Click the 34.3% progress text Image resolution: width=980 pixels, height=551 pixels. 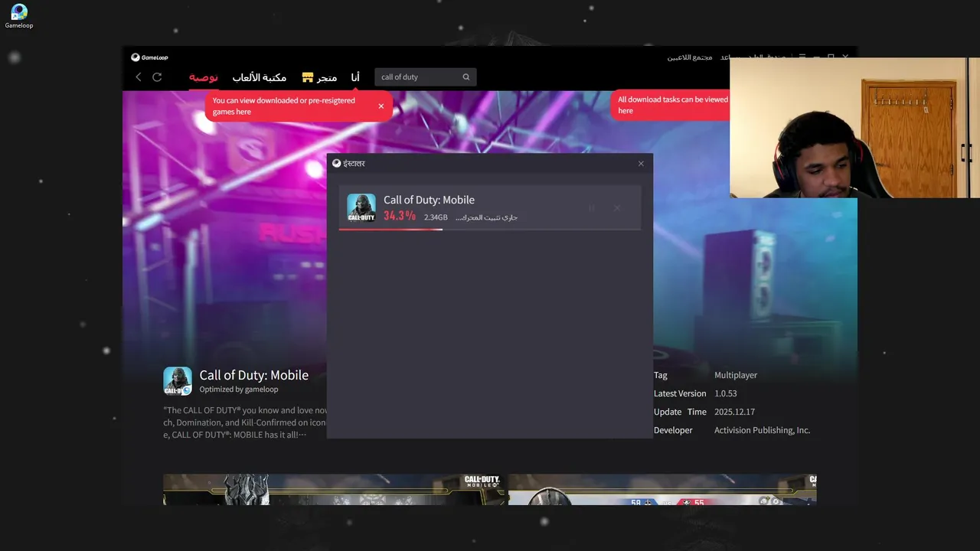pyautogui.click(x=400, y=216)
